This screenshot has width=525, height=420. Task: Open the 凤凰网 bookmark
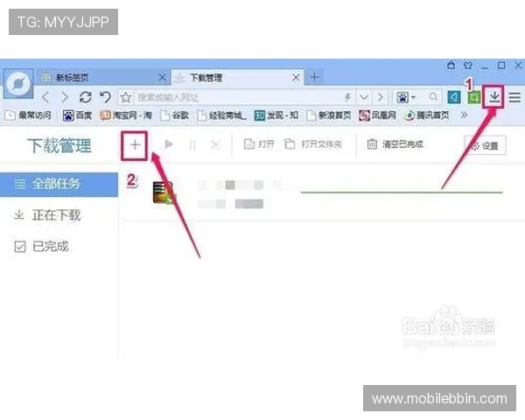click(x=377, y=115)
